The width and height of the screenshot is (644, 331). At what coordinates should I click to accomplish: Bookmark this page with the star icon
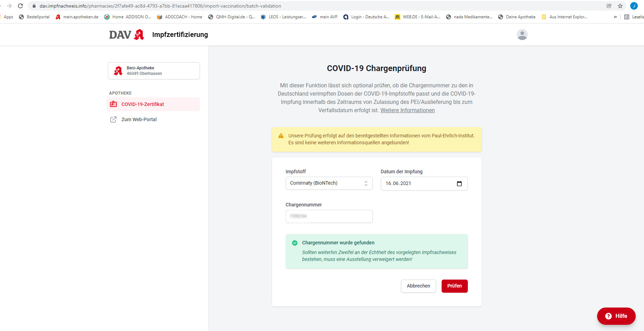tap(620, 6)
